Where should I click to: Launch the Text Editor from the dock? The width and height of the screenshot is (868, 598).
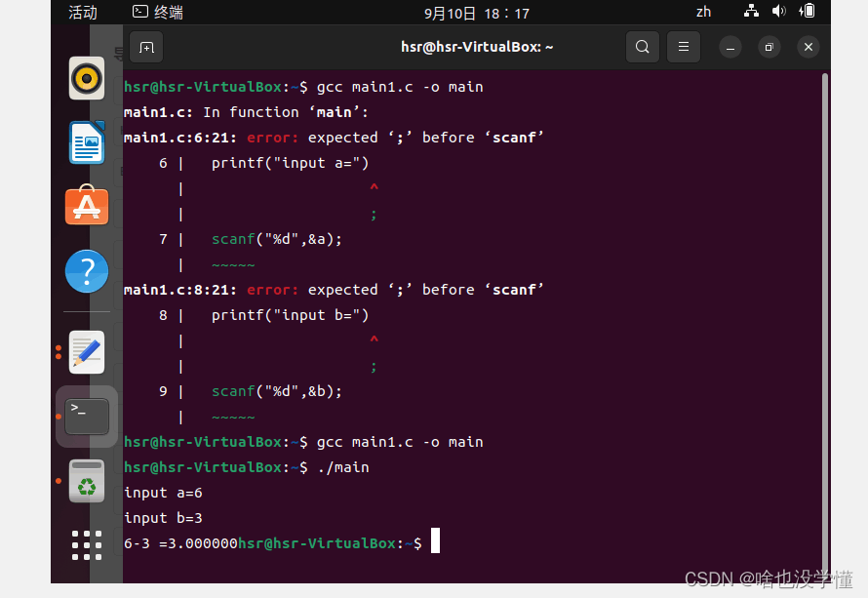(86, 352)
